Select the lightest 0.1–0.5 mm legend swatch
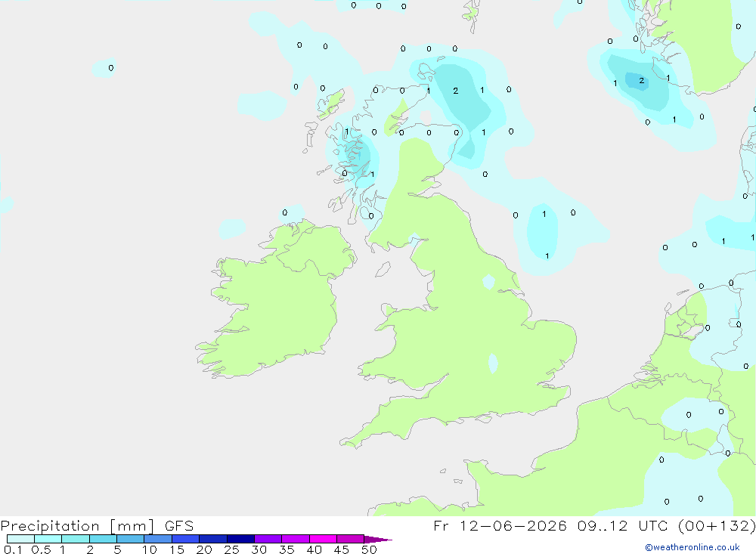756x554 pixels. (x=20, y=539)
